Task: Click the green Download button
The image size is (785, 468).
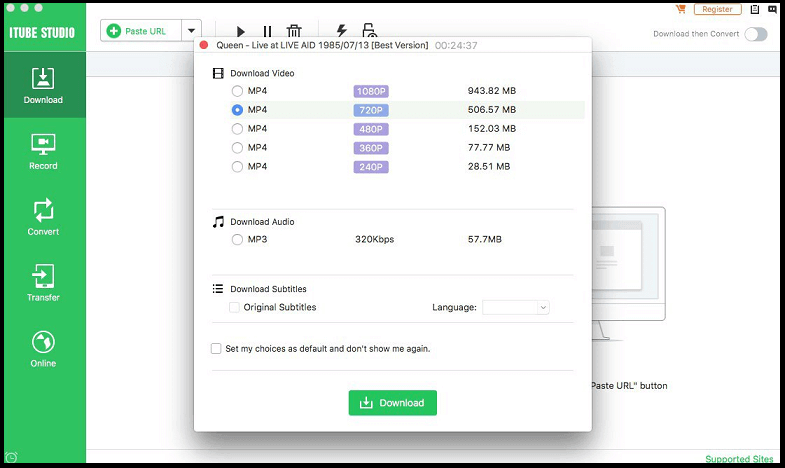Action: point(392,403)
